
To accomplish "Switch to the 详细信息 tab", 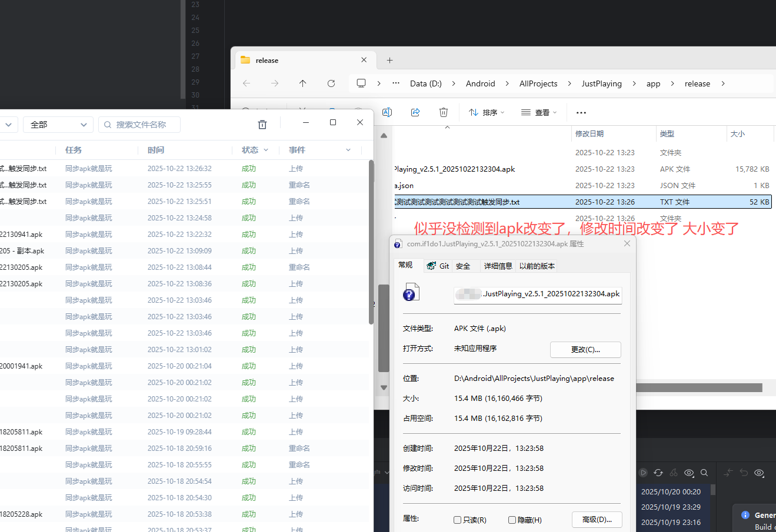I will [x=498, y=266].
